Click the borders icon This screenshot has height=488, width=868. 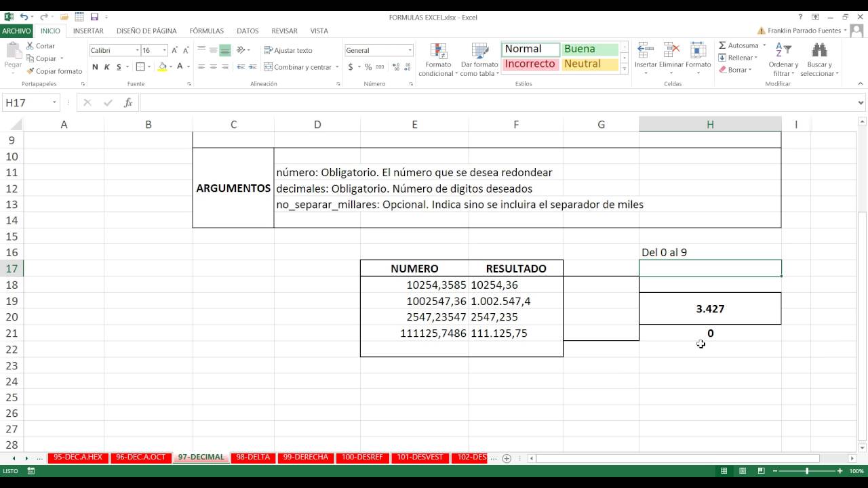click(x=140, y=67)
